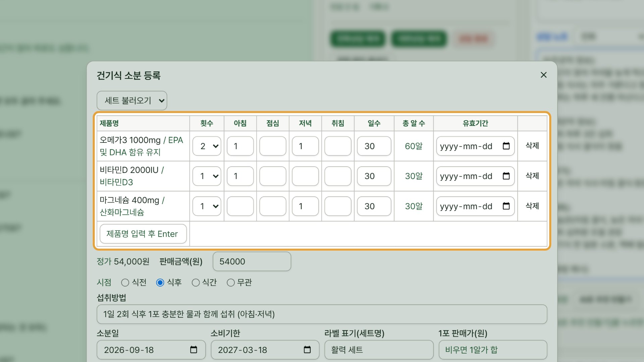Select the 식간 radio option
The height and width of the screenshot is (362, 644).
pos(196,283)
